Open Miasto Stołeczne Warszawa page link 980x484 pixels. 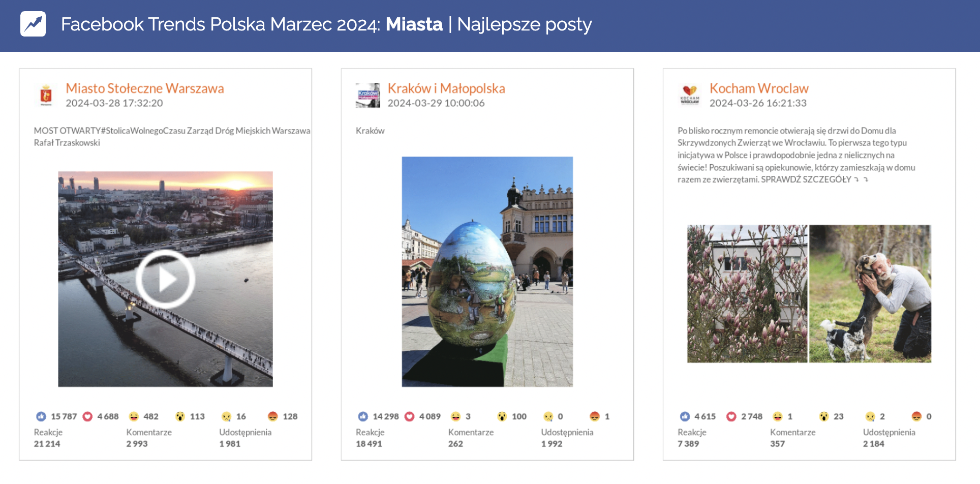(x=144, y=88)
